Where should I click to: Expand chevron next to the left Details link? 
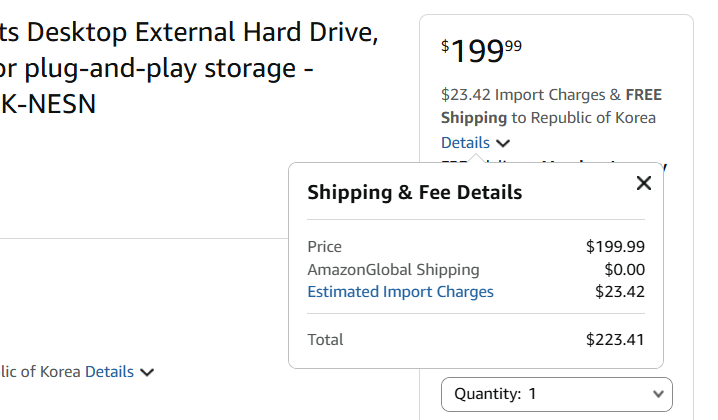click(x=148, y=373)
